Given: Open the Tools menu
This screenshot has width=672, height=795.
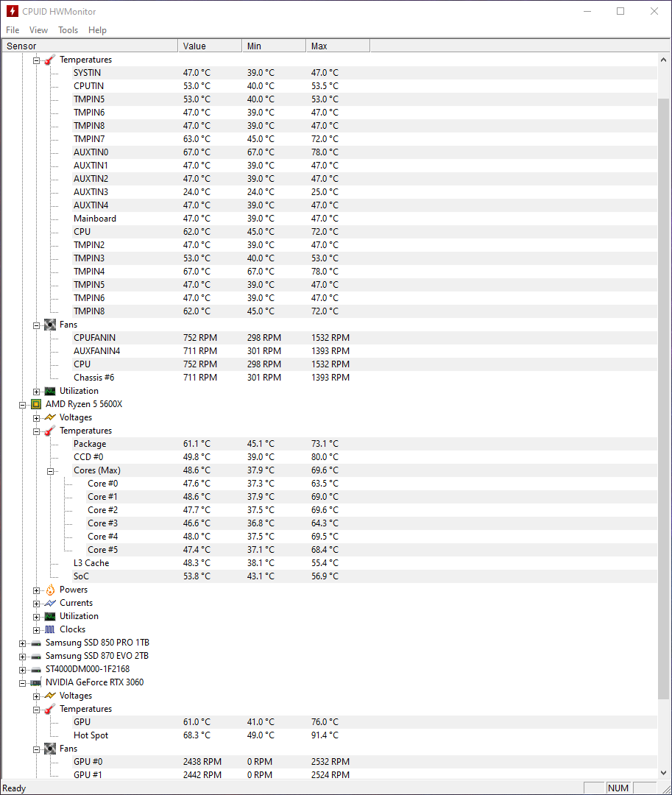Looking at the screenshot, I should click(x=68, y=30).
